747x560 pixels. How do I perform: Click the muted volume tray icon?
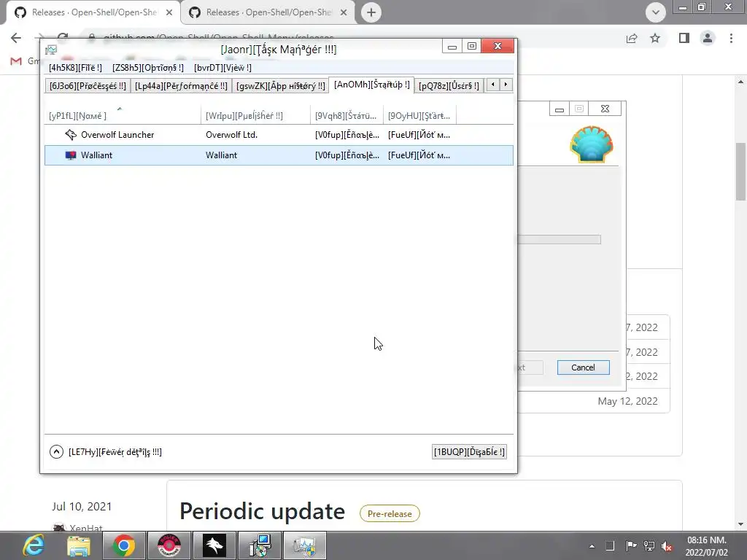coord(667,547)
